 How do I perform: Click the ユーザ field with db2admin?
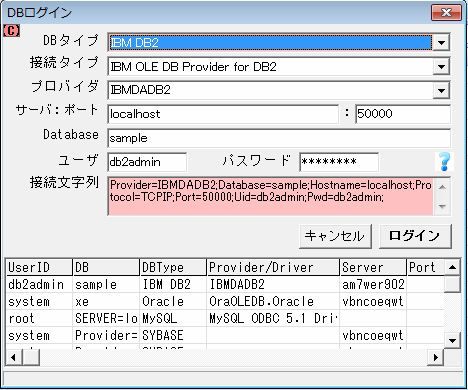(x=147, y=162)
